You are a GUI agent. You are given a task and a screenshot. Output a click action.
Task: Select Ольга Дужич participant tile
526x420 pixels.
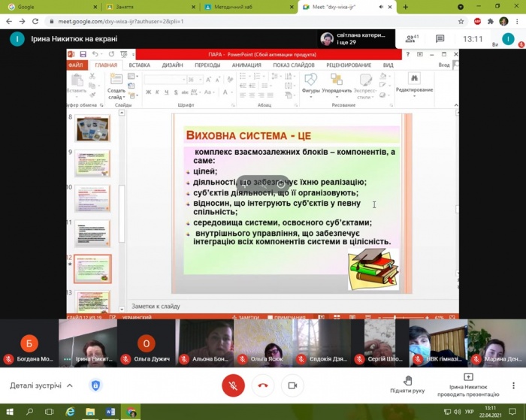pos(147,343)
